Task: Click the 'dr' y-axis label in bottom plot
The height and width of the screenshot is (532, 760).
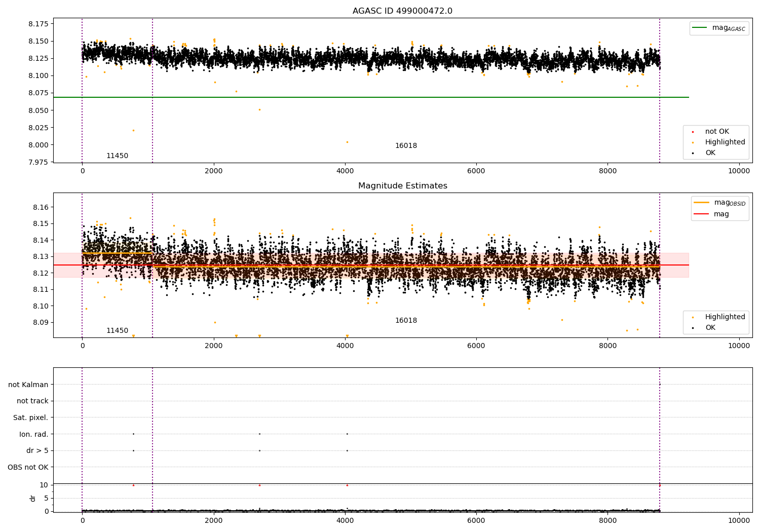Action: (x=33, y=498)
